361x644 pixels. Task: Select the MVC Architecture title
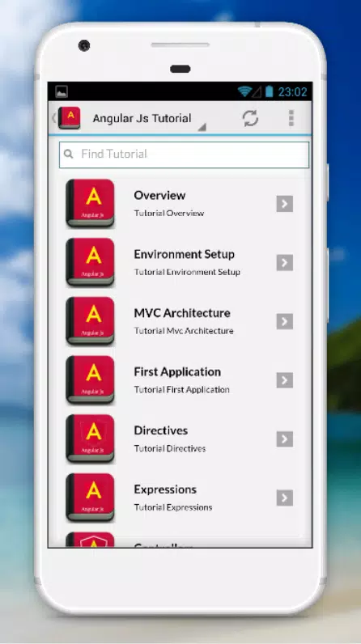(x=182, y=313)
